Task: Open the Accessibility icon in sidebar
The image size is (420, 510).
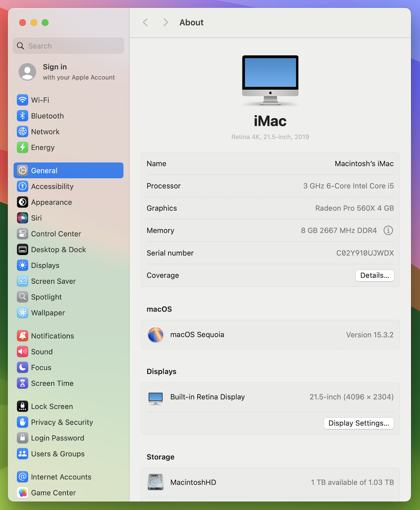Action: coord(23,186)
